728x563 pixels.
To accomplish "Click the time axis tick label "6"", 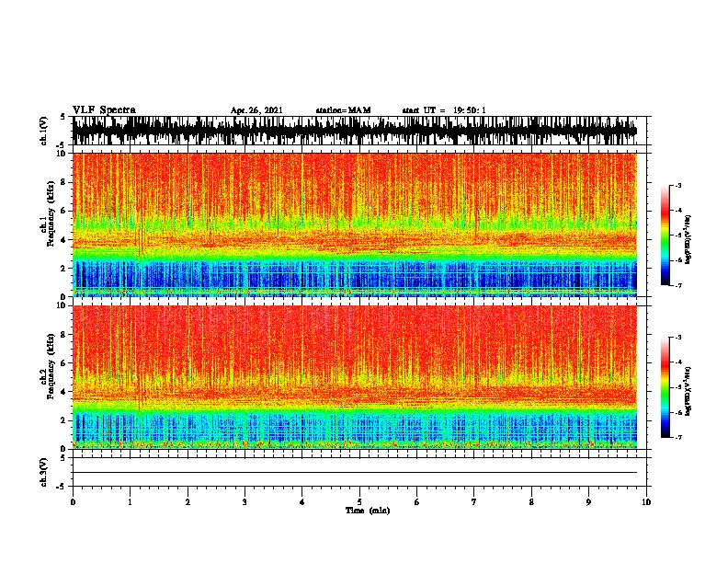I will 417,502.
